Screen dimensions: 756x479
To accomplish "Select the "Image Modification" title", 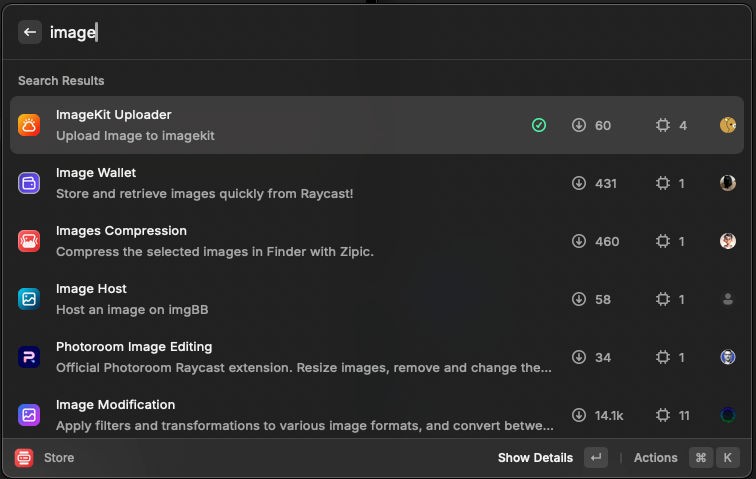I will (116, 404).
